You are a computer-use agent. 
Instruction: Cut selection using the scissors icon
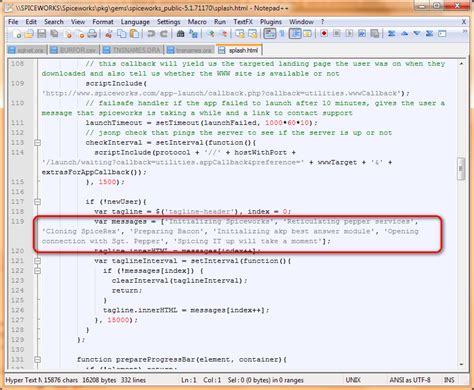coord(108,34)
